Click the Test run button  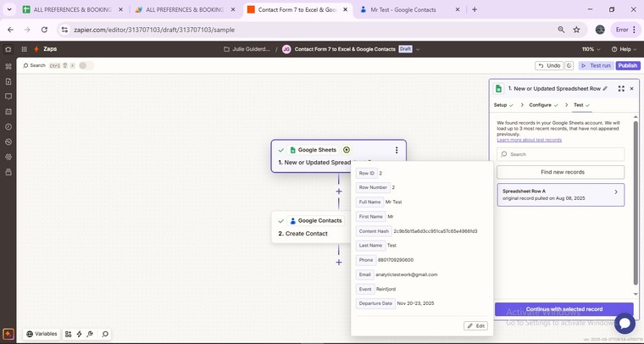point(596,66)
